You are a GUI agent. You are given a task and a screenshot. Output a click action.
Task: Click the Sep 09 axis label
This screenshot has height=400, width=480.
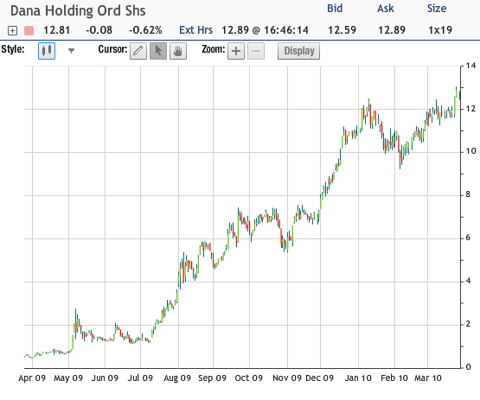click(212, 378)
